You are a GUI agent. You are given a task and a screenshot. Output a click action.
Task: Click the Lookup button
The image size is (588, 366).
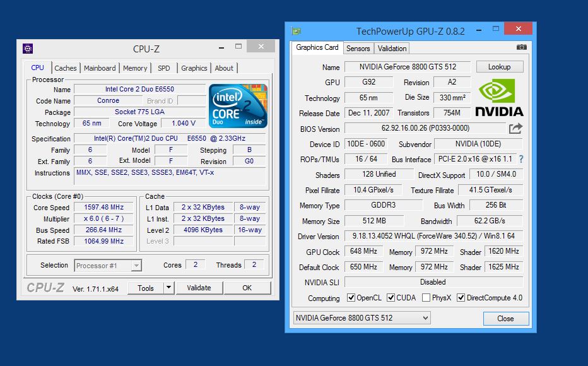point(499,67)
